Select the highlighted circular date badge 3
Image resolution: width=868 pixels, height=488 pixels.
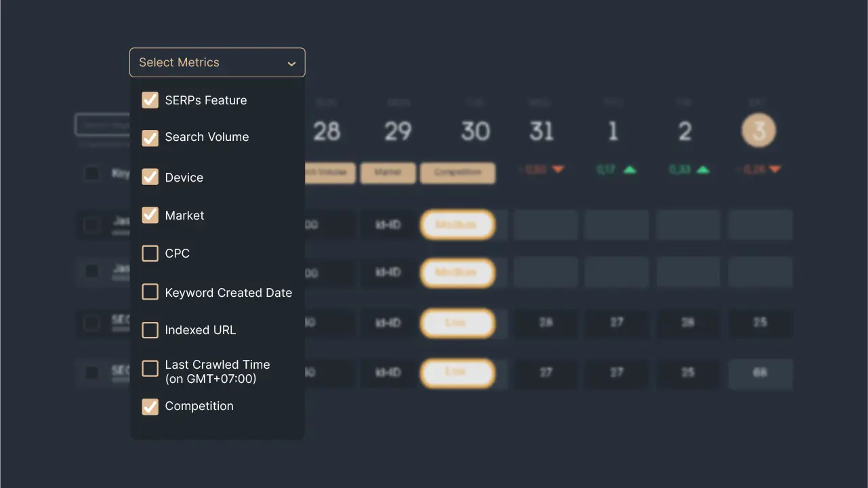click(758, 130)
